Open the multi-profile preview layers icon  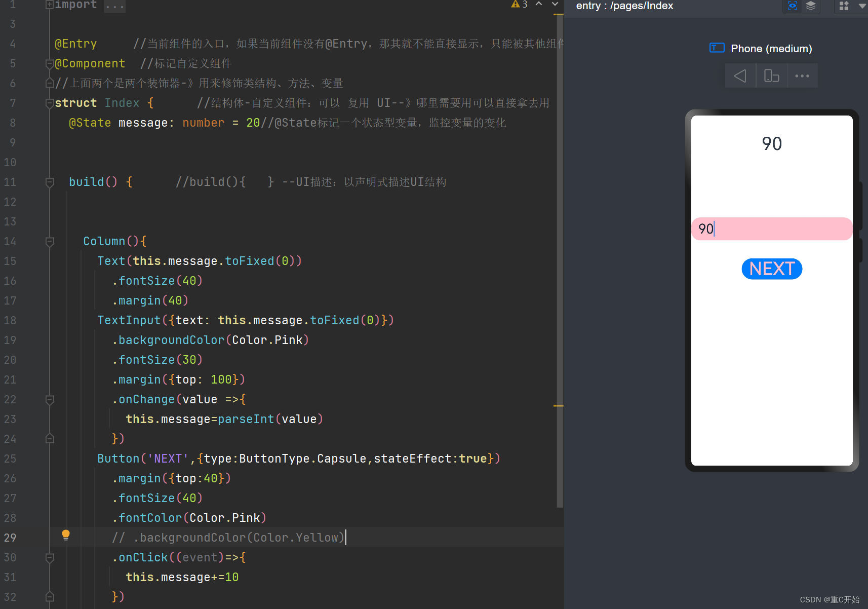(810, 6)
